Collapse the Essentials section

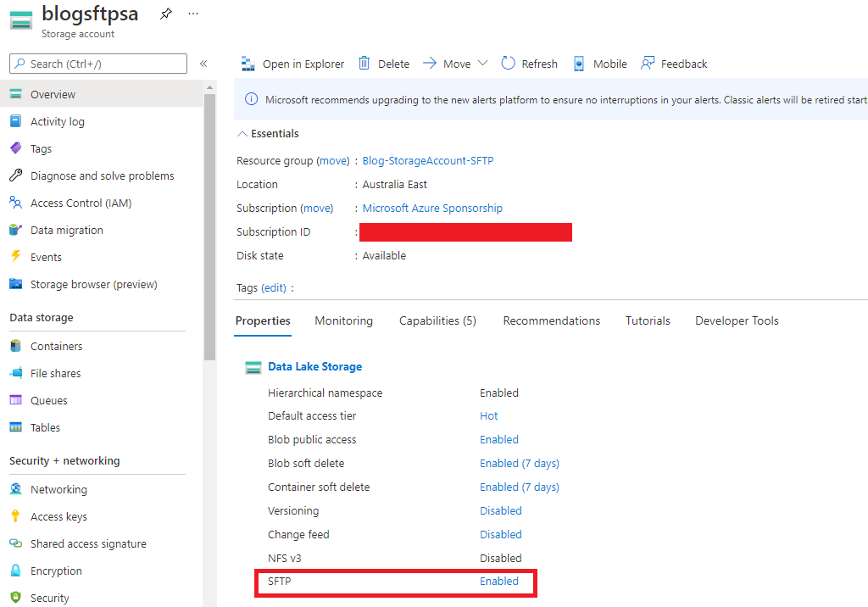coord(268,133)
